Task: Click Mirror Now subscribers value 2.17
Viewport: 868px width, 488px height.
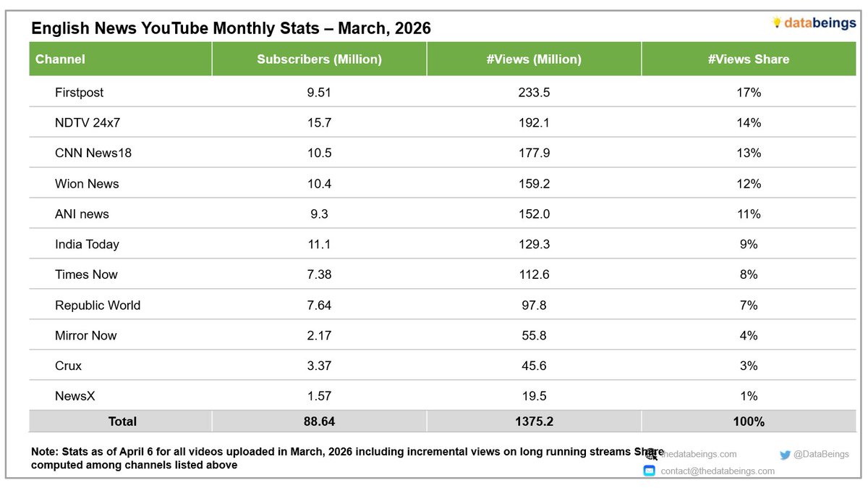Action: pos(319,335)
